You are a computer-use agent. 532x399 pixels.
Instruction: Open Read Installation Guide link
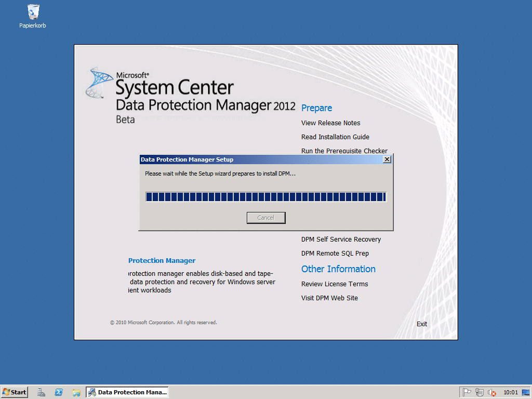[x=335, y=137]
